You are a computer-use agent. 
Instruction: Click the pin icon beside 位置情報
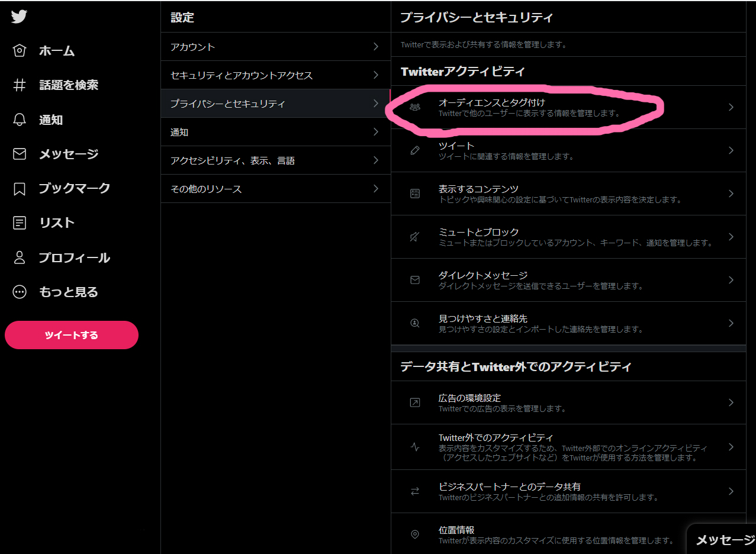tap(415, 534)
